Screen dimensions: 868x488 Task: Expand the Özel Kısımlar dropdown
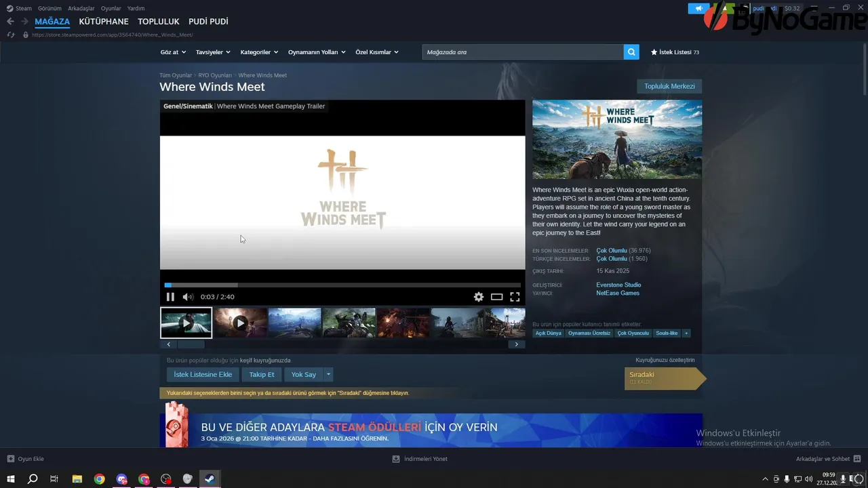click(x=377, y=52)
